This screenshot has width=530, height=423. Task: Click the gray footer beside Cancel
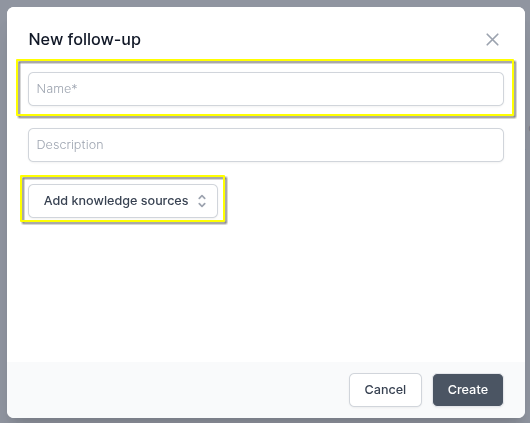[x=176, y=390]
